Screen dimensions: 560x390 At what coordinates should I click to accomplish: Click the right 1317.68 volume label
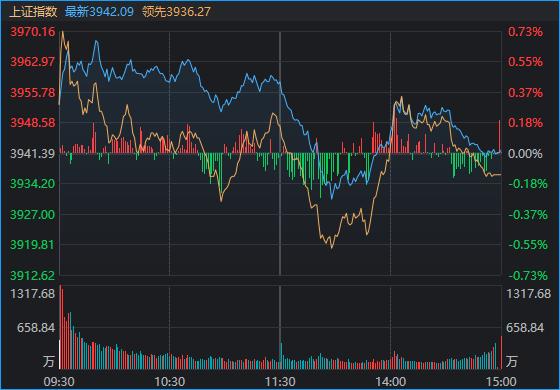coord(529,294)
